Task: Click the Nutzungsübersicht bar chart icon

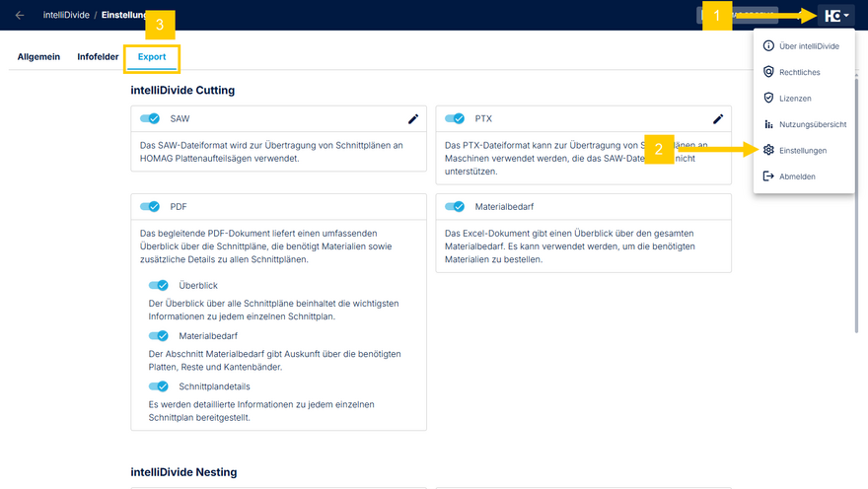Action: coord(769,125)
